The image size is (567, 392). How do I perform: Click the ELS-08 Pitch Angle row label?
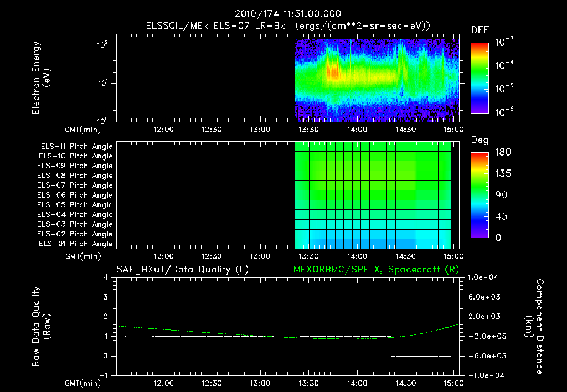[x=75, y=176]
